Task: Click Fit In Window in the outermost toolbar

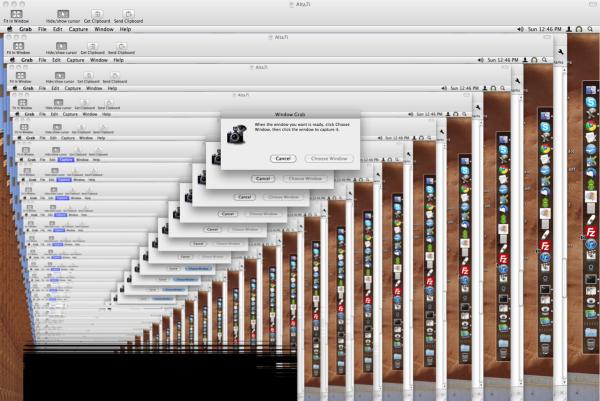Action: 16,16
